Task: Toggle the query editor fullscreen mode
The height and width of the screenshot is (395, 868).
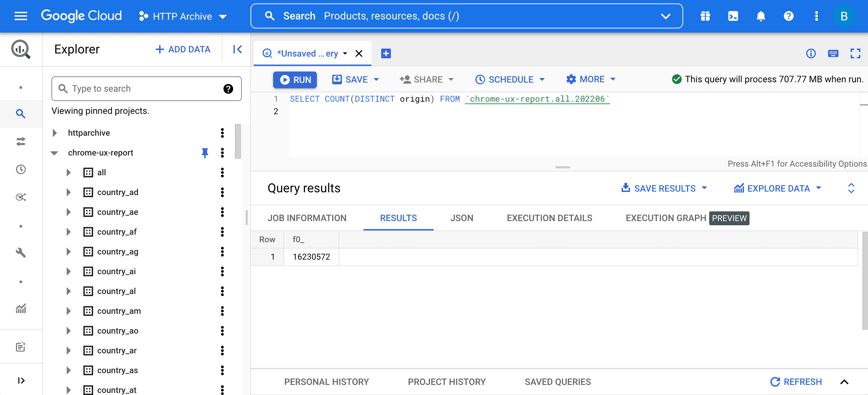Action: [x=855, y=53]
